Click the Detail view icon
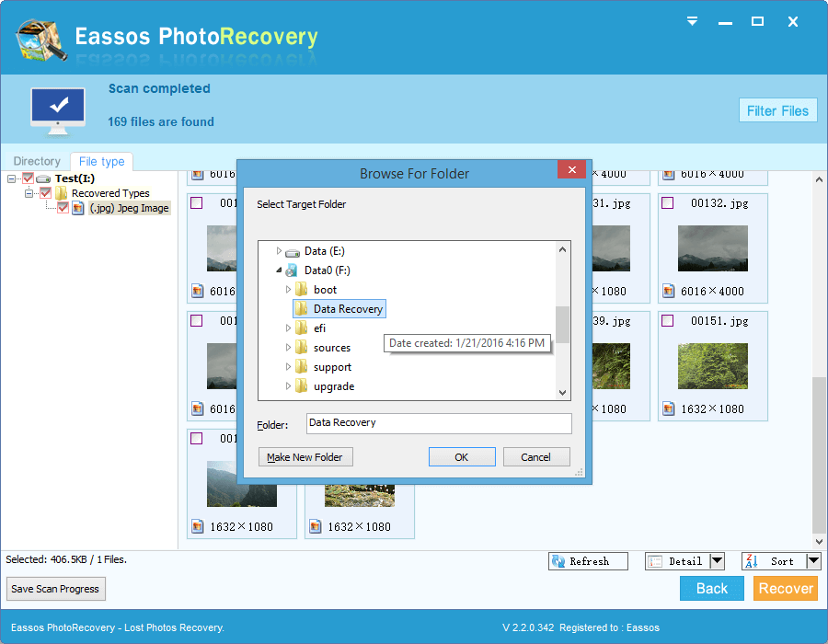828x644 pixels. tap(655, 561)
